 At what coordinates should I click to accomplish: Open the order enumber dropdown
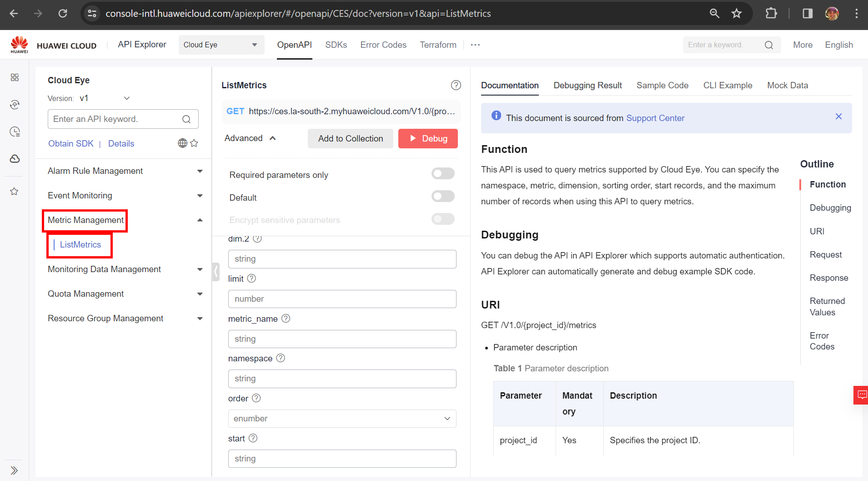point(342,419)
